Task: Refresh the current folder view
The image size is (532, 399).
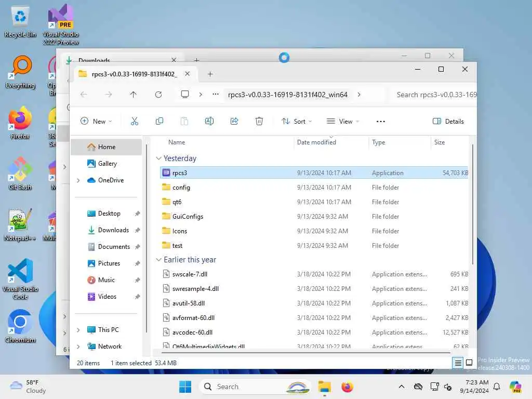Action: pos(158,95)
